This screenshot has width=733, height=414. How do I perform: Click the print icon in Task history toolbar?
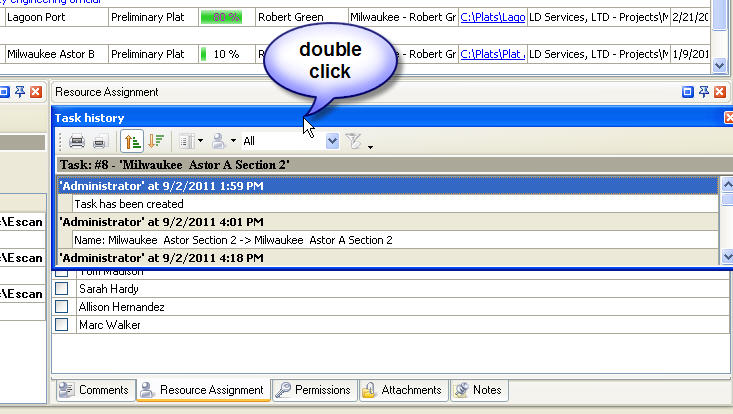tap(76, 141)
